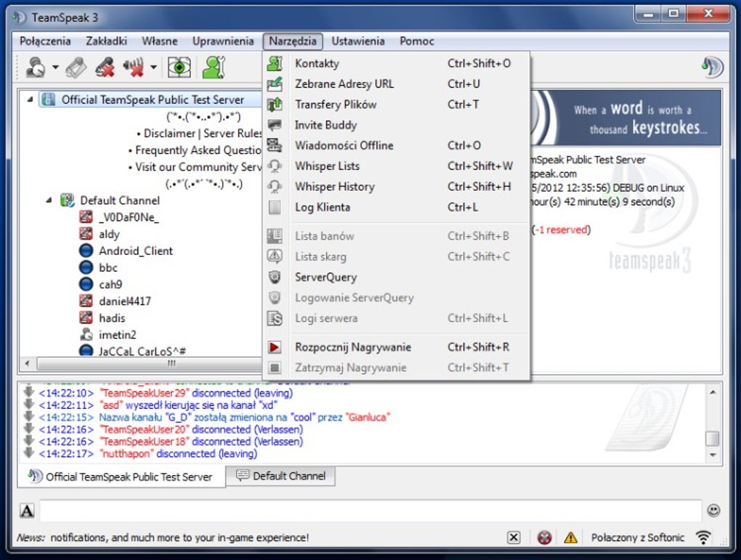
Task: Select the Default Channel tree row
Action: pos(120,200)
